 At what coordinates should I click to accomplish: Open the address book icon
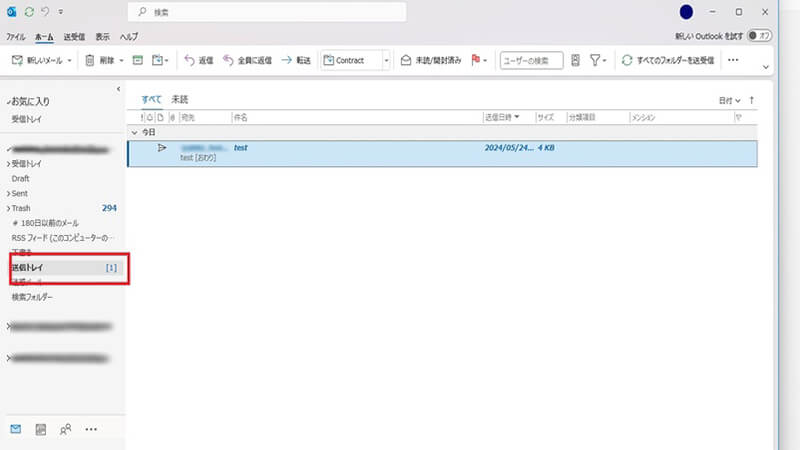(x=576, y=60)
